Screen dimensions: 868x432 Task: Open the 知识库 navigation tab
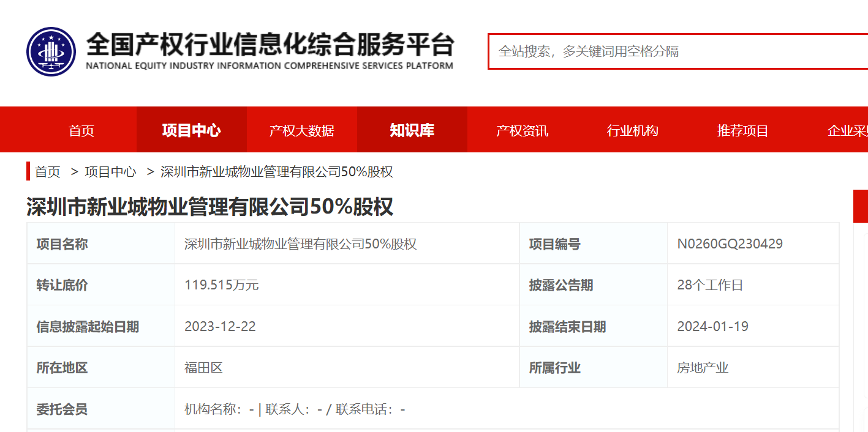tap(412, 130)
